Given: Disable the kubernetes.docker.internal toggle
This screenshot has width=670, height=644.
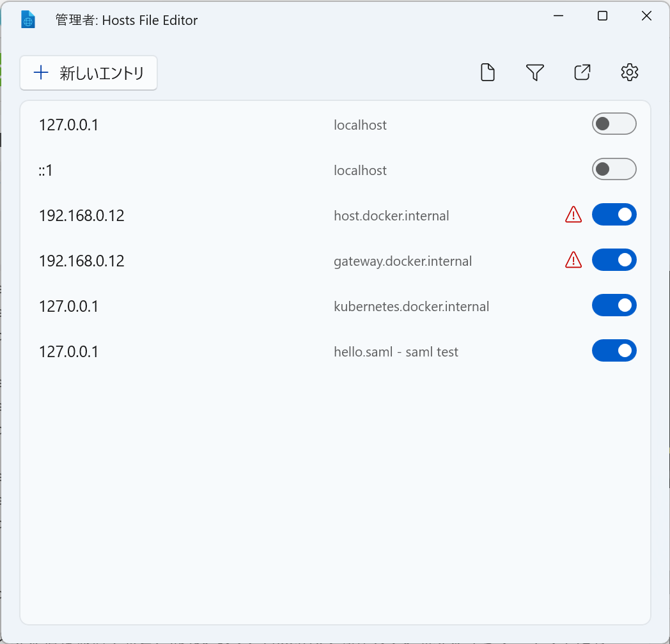Looking at the screenshot, I should click(614, 305).
